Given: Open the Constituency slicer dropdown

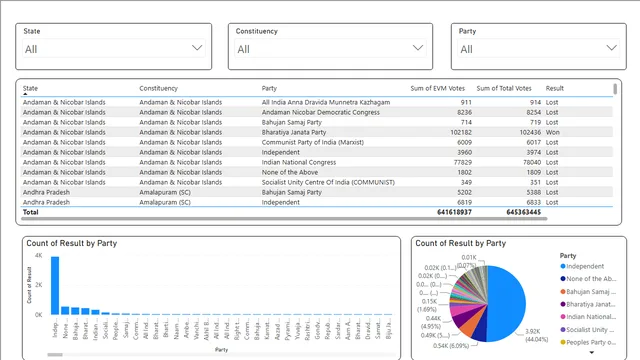Looking at the screenshot, I should coord(330,49).
